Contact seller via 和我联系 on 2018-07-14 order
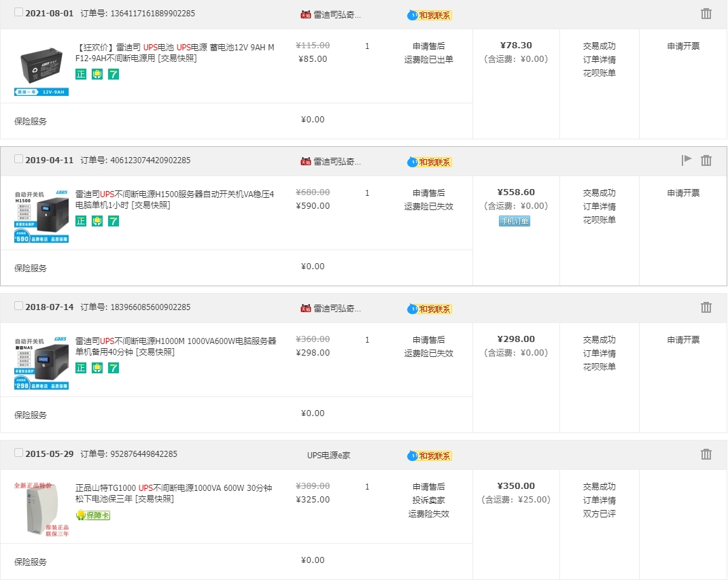Viewport: 728px width, 580px height. click(x=430, y=309)
